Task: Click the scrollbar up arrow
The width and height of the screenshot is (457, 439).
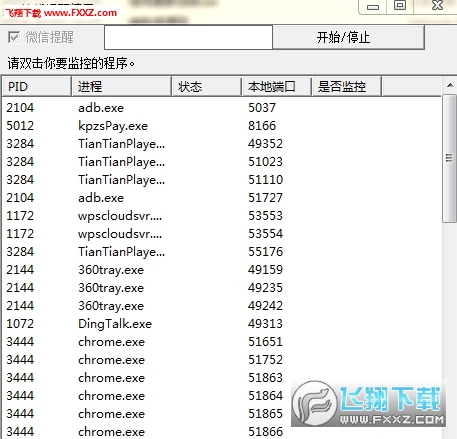Action: pos(450,85)
